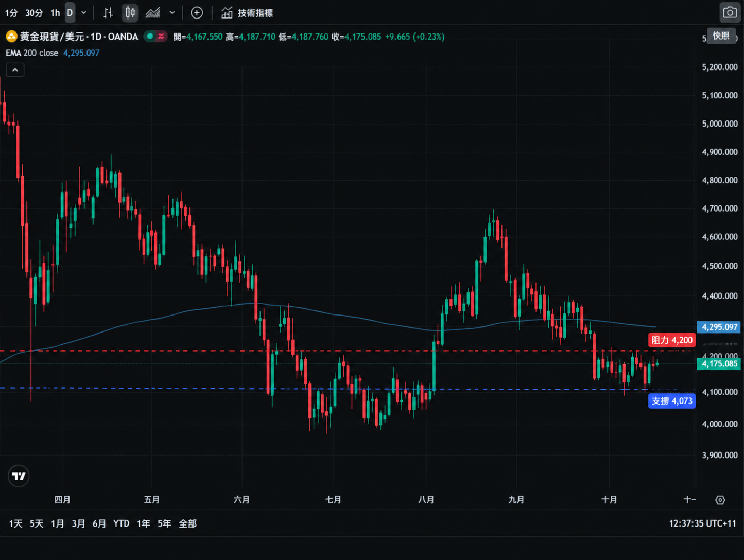744x560 pixels.
Task: Click the TradingView logo on chart
Action: click(x=19, y=476)
